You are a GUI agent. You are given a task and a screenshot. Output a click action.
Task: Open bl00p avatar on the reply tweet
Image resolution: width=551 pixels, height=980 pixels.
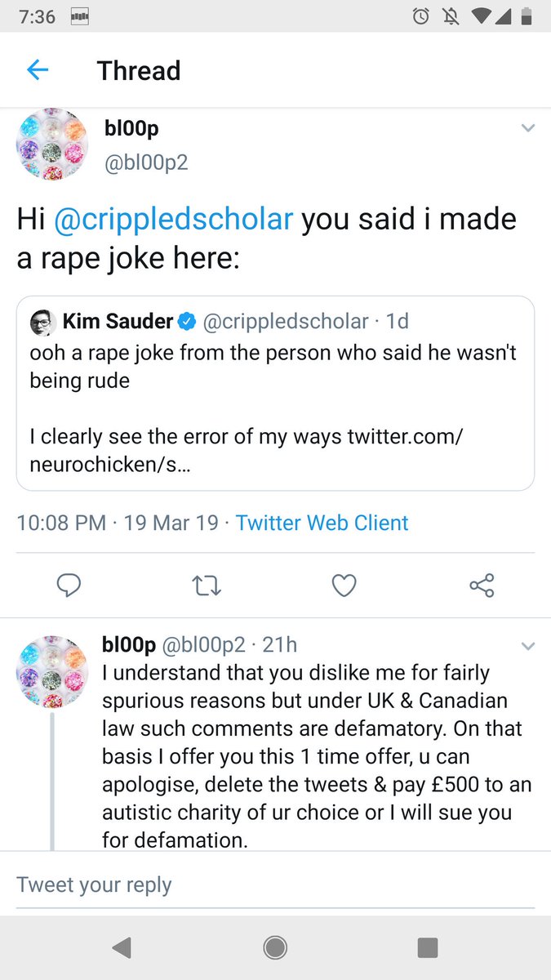coord(52,671)
